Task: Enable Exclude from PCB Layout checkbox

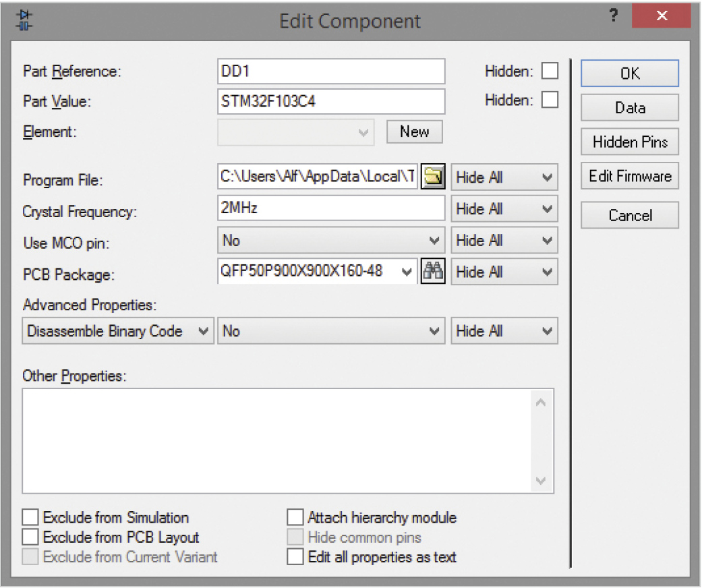Action: coord(30,537)
